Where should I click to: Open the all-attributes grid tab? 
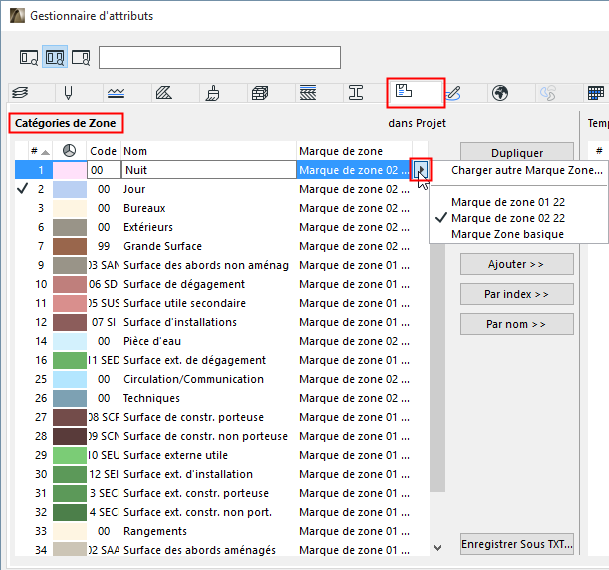(596, 93)
